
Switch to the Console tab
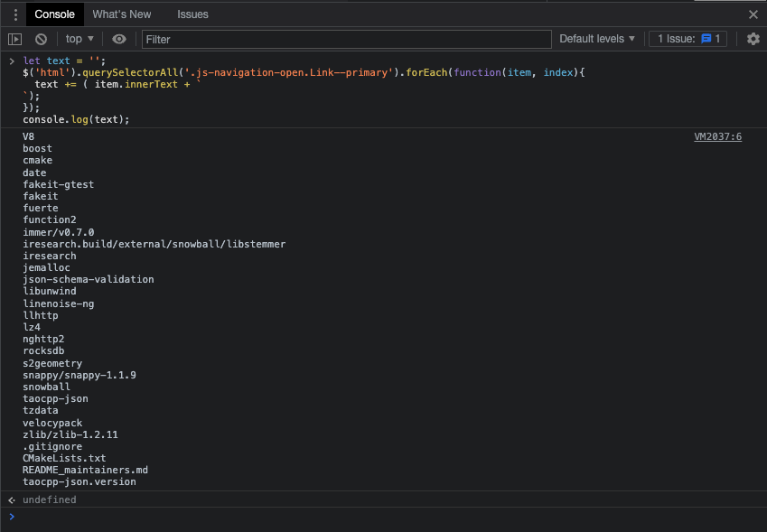tap(54, 14)
